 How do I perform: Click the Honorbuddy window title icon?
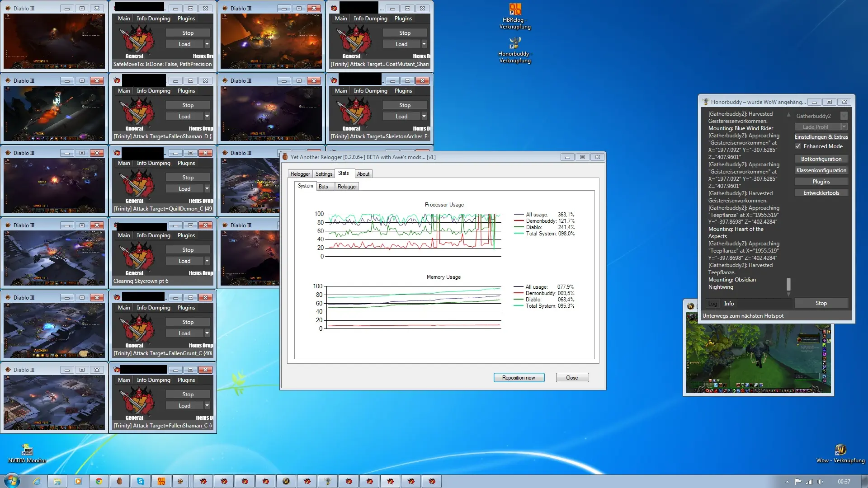(705, 102)
